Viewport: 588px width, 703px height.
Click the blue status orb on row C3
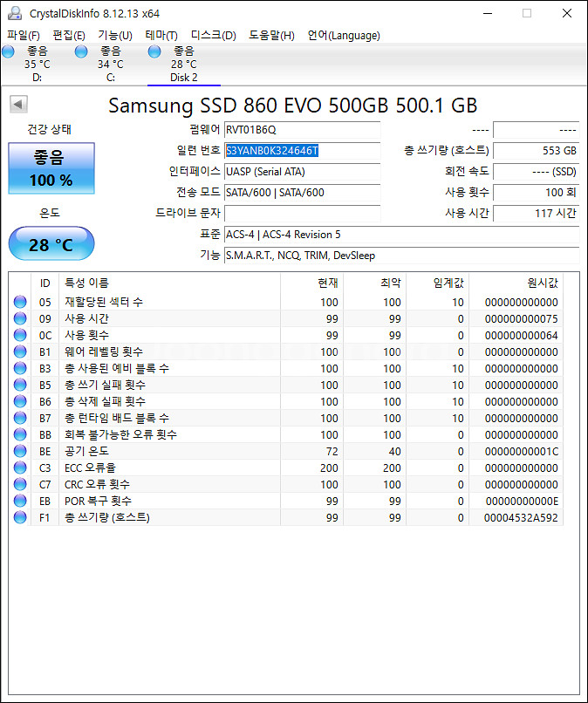coord(20,468)
